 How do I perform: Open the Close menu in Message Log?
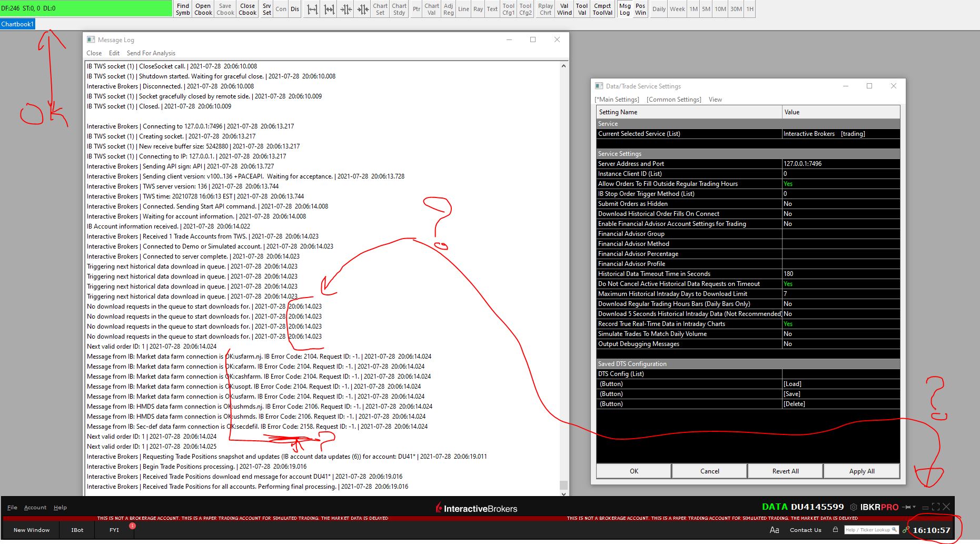[x=94, y=53]
